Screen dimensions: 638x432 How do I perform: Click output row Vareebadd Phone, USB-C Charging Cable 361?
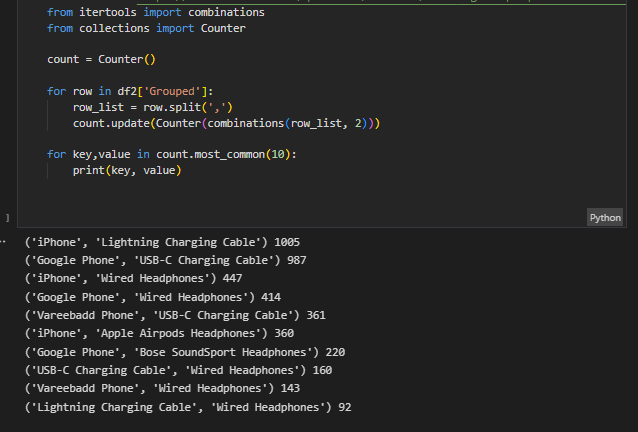[175, 315]
